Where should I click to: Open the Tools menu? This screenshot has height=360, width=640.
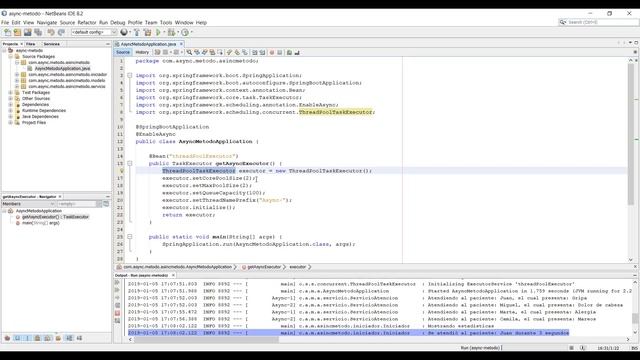166,22
